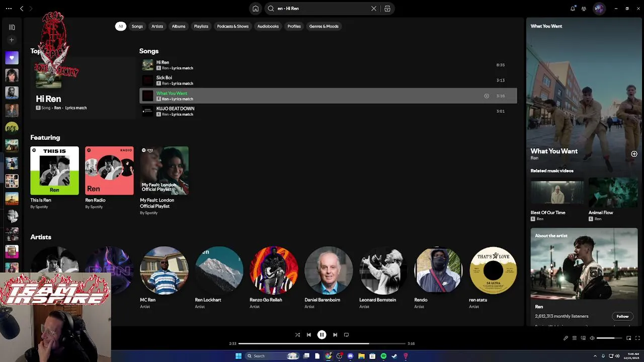Navigate back with the left arrow
The image size is (644, 362).
click(22, 9)
